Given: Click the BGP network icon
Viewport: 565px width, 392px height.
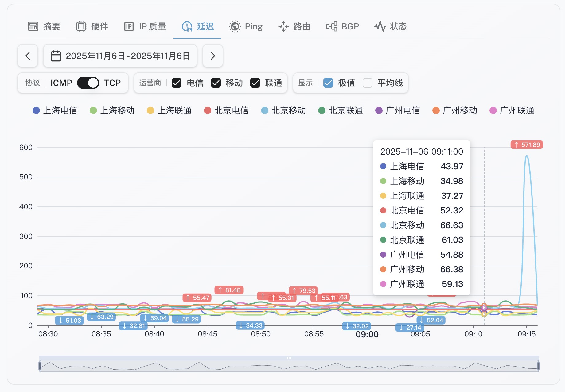Looking at the screenshot, I should [332, 27].
